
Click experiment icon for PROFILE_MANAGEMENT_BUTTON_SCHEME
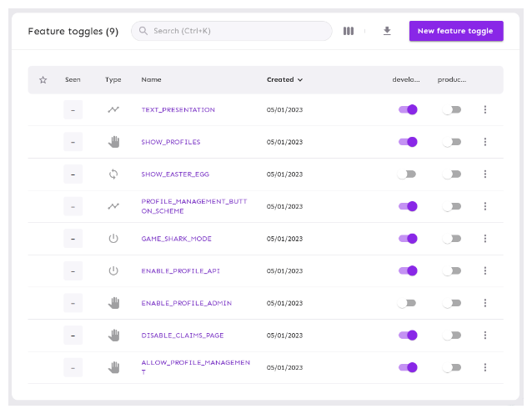tap(113, 206)
